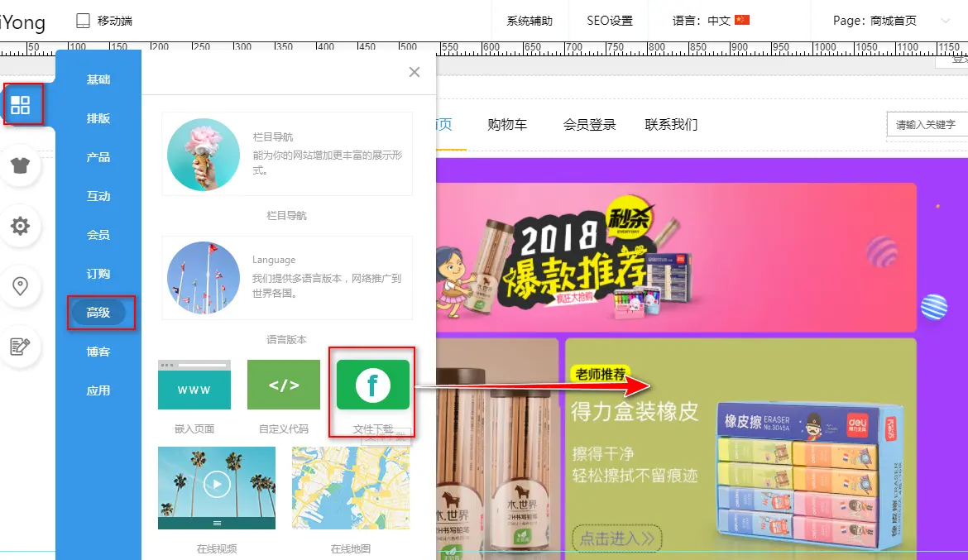Screen dimensions: 968x560
Task: Click the location pin icon in sidebar
Action: point(21,286)
